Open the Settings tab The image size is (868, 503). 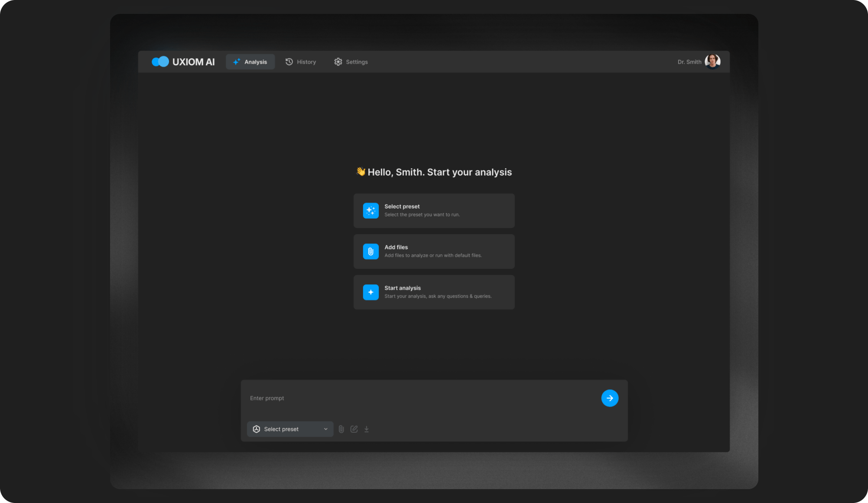click(x=357, y=62)
